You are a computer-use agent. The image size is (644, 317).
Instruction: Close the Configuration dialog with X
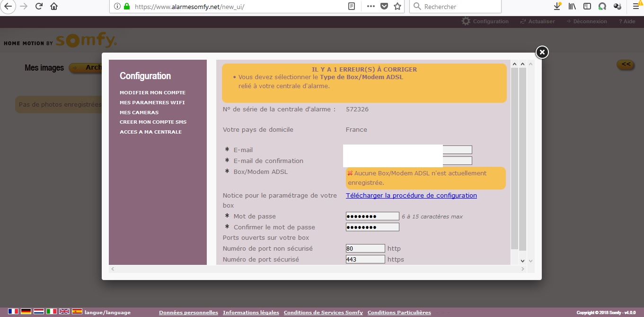[542, 52]
